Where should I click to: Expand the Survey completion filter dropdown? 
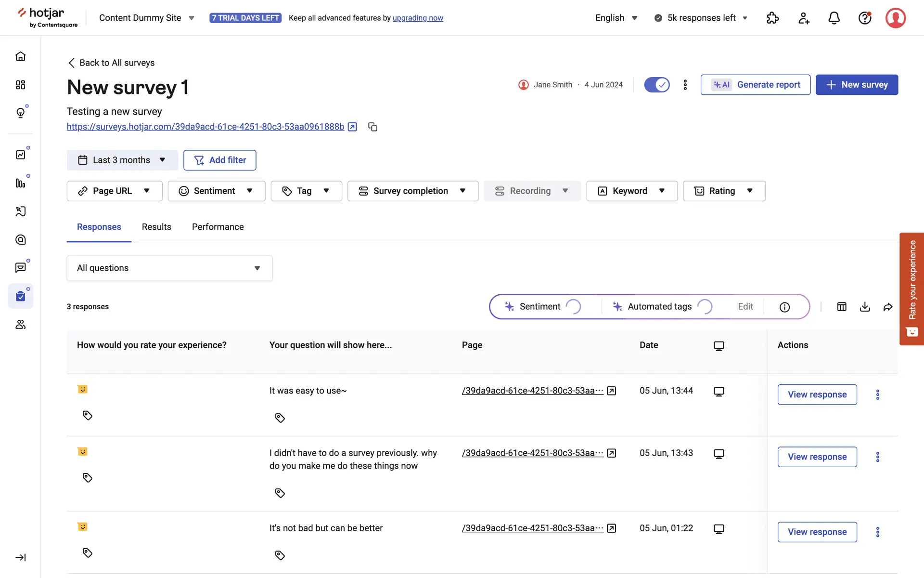tap(412, 191)
